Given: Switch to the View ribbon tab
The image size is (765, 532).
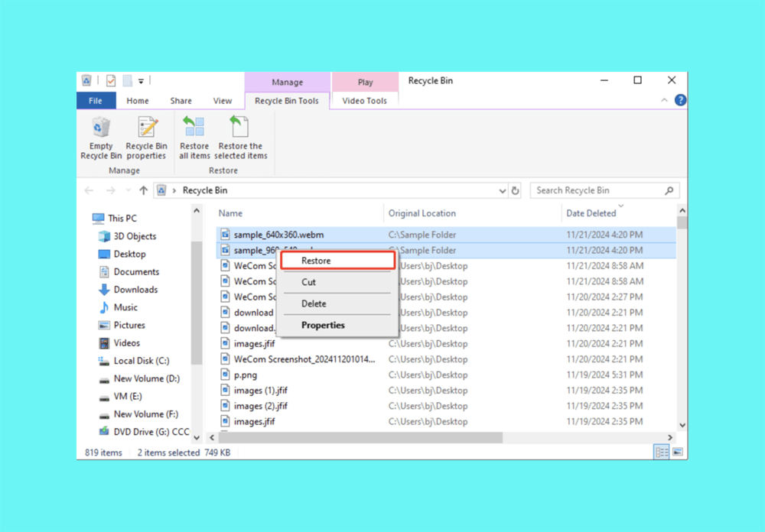Looking at the screenshot, I should pos(223,100).
